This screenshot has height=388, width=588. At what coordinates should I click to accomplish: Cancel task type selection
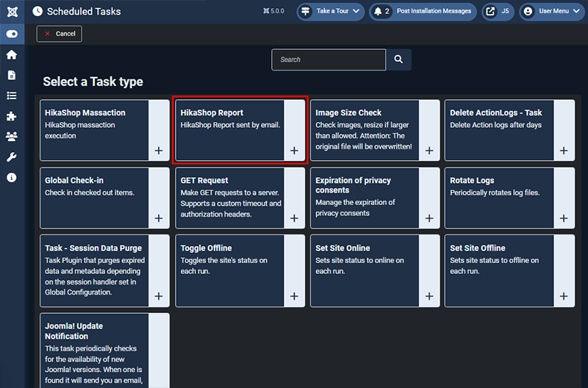(x=60, y=34)
